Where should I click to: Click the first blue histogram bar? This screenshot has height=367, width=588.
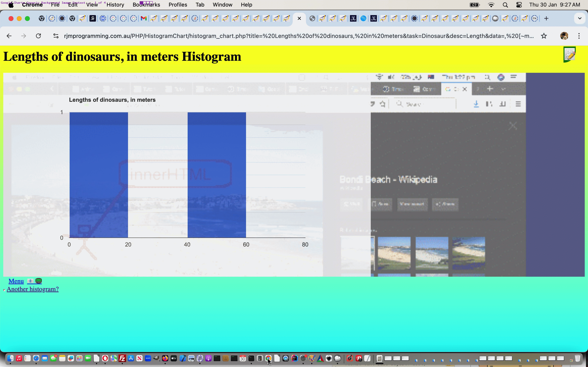pos(99,175)
